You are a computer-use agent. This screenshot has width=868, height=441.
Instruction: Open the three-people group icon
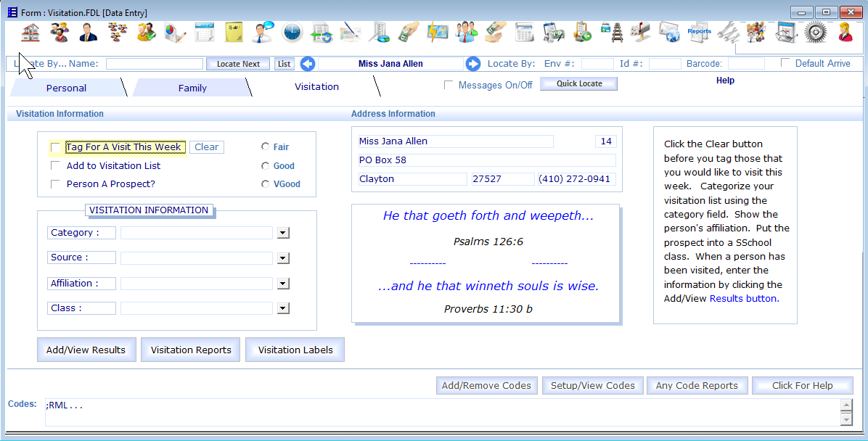pos(60,33)
